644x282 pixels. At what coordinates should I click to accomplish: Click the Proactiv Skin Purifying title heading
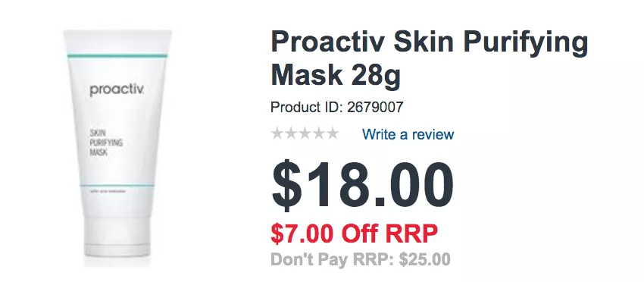point(429,42)
